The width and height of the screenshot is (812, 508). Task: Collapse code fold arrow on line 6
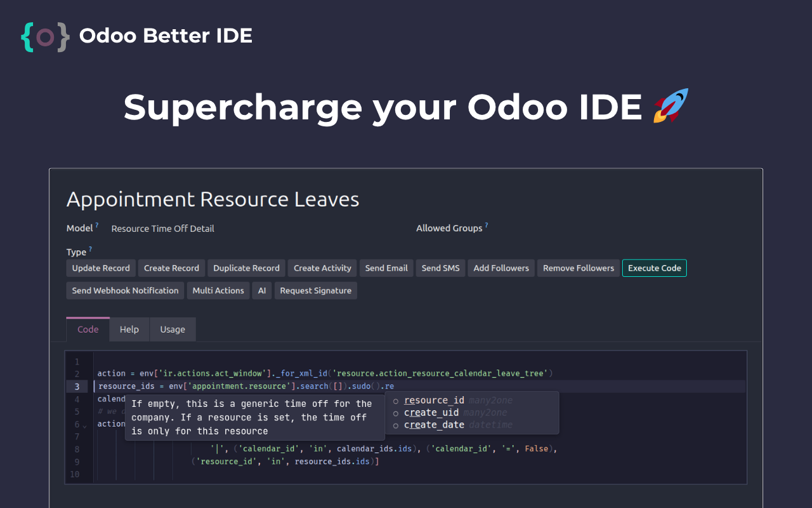(x=85, y=425)
